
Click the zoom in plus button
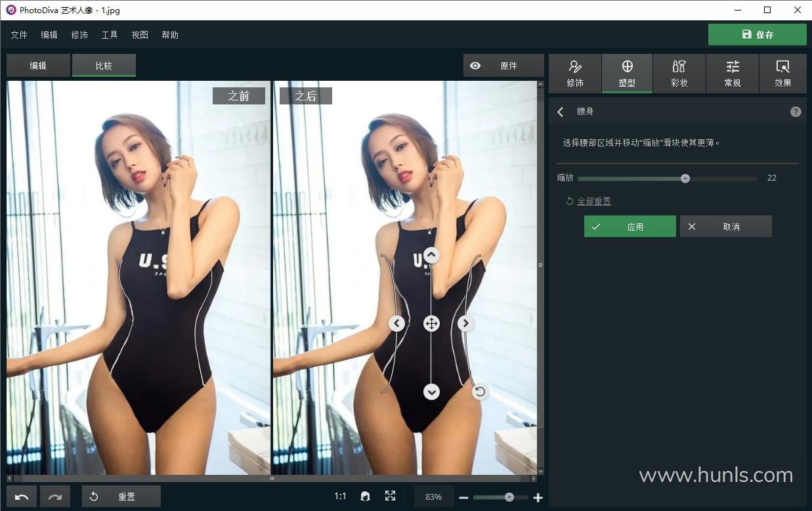pyautogui.click(x=538, y=498)
